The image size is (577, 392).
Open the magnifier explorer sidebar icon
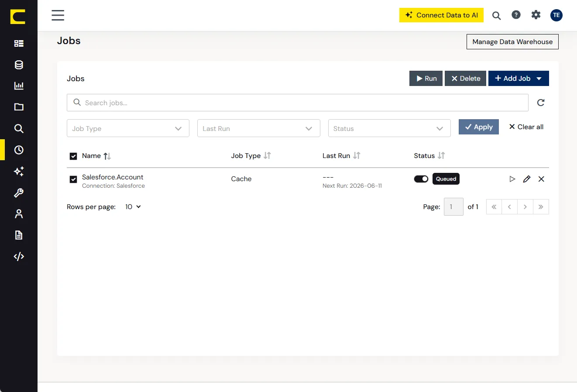pos(19,128)
